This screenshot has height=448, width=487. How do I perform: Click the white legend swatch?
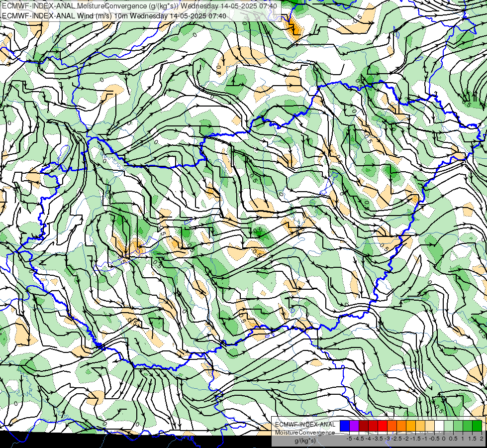tap(439, 426)
